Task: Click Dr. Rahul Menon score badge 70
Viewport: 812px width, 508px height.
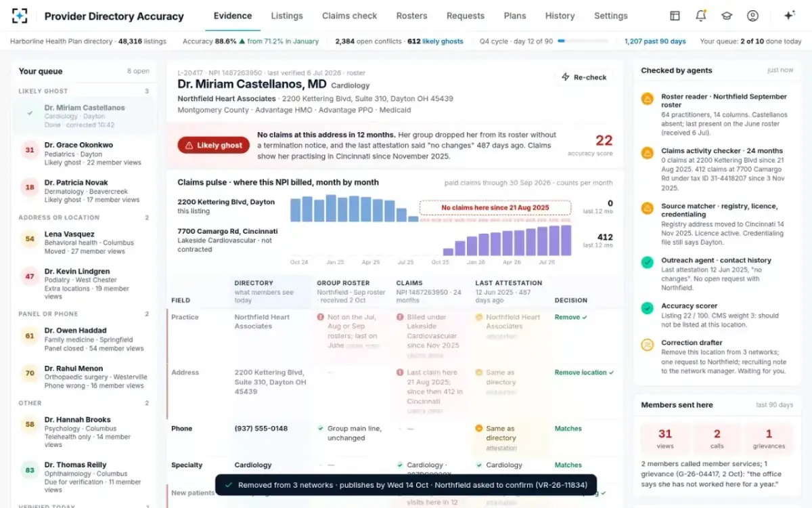Action: pos(30,373)
